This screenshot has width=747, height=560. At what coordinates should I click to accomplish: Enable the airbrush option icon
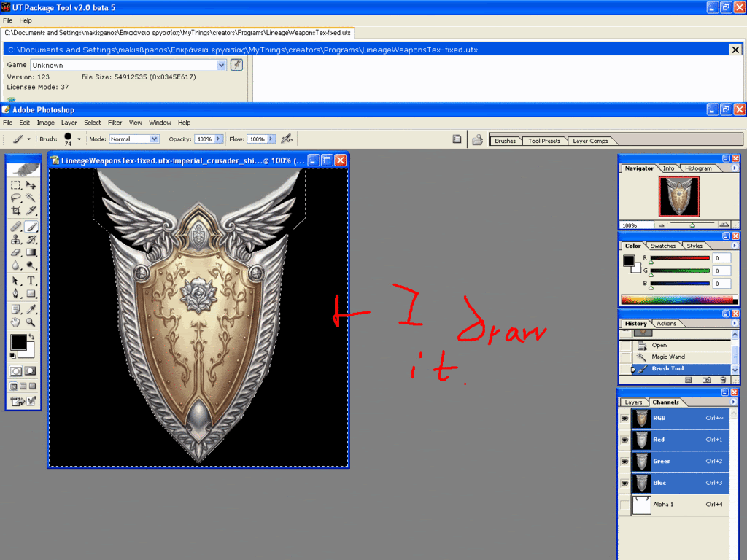tap(287, 139)
